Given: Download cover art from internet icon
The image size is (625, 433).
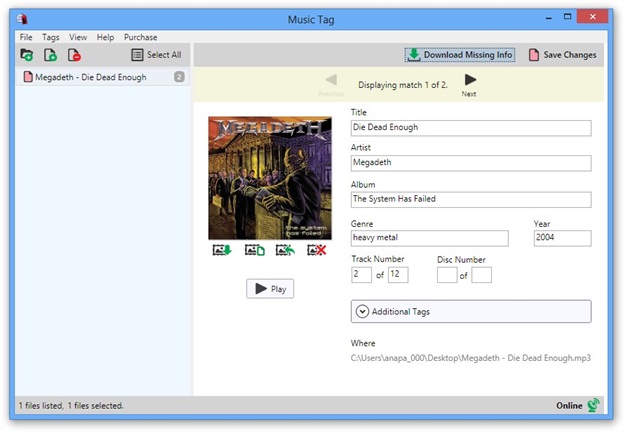Looking at the screenshot, I should pos(222,250).
